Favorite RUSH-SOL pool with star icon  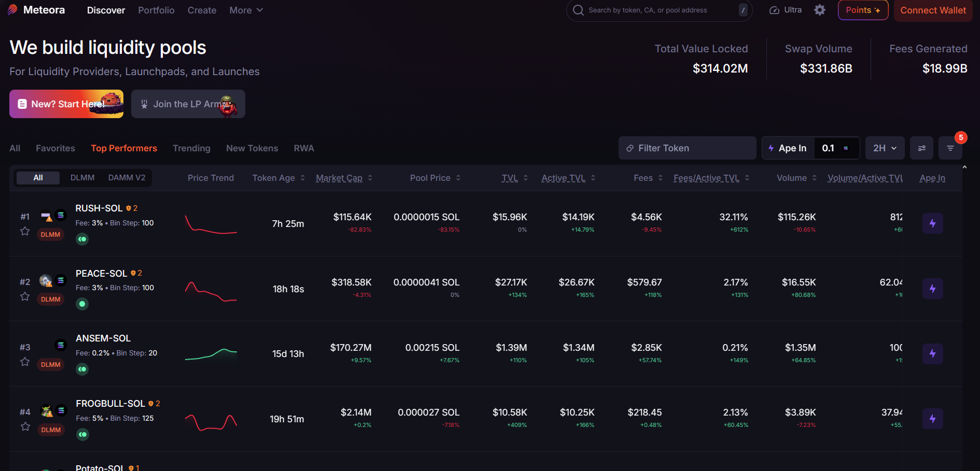25,231
